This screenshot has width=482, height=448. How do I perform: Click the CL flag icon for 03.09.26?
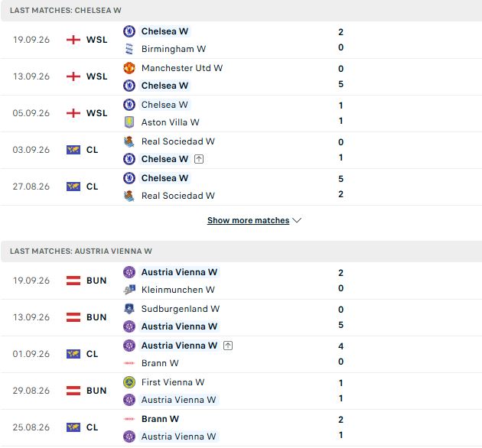pos(73,150)
